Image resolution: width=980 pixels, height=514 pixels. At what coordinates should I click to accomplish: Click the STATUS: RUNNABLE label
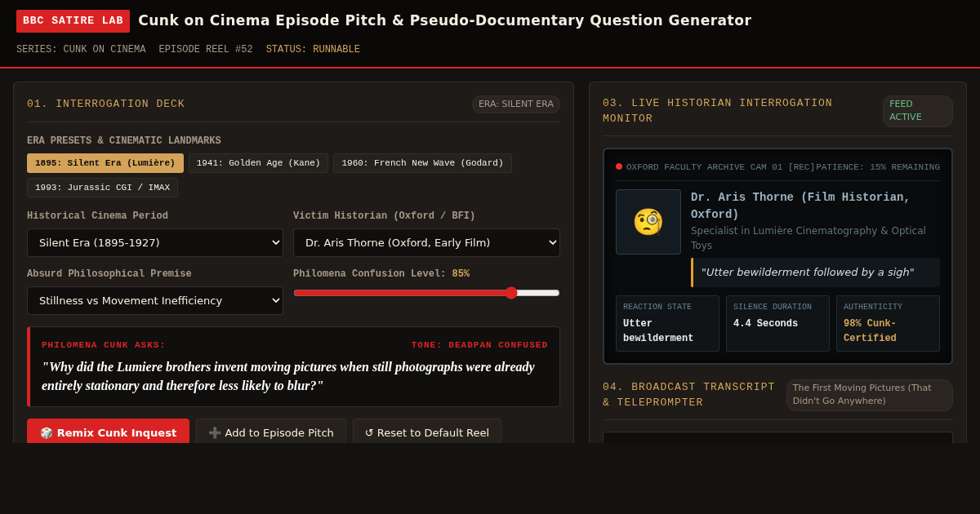[313, 50]
